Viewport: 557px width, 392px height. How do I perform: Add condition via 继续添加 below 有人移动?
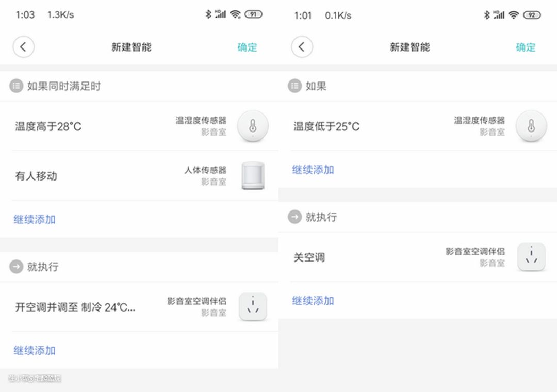(x=35, y=220)
